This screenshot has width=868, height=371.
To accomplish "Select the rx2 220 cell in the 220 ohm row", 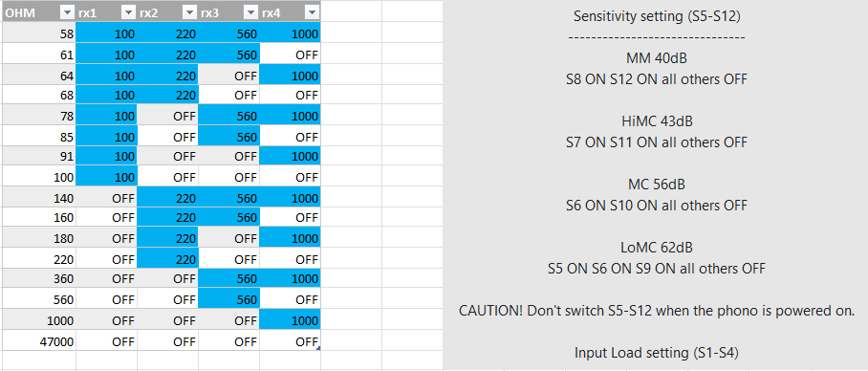I will coord(167,258).
